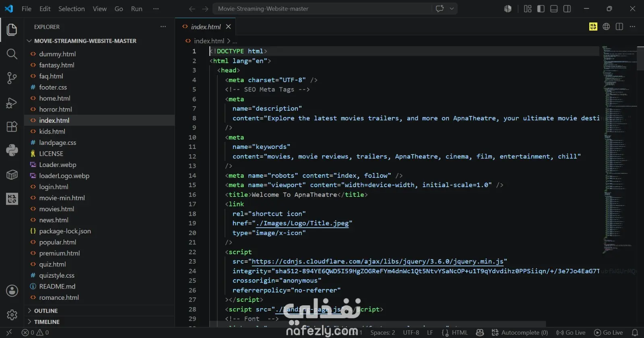Toggle the bottom Panel visibility
644x338 pixels.
(x=554, y=8)
